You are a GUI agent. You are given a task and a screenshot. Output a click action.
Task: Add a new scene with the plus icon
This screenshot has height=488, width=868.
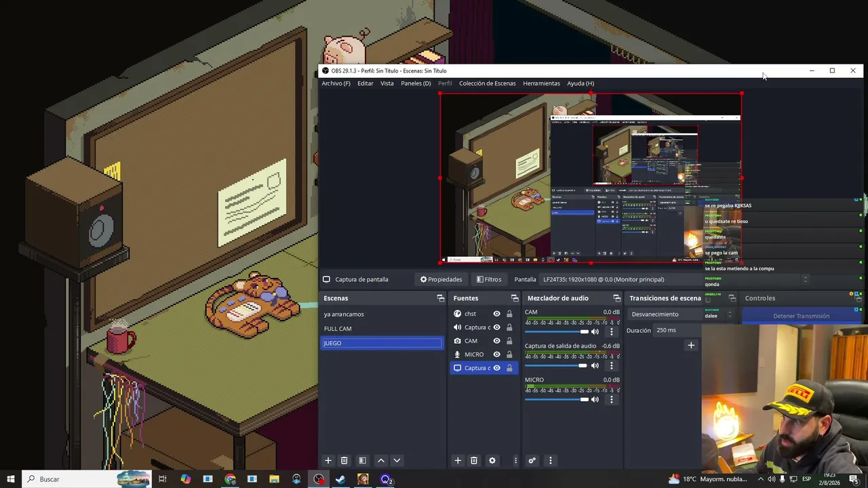tap(328, 460)
